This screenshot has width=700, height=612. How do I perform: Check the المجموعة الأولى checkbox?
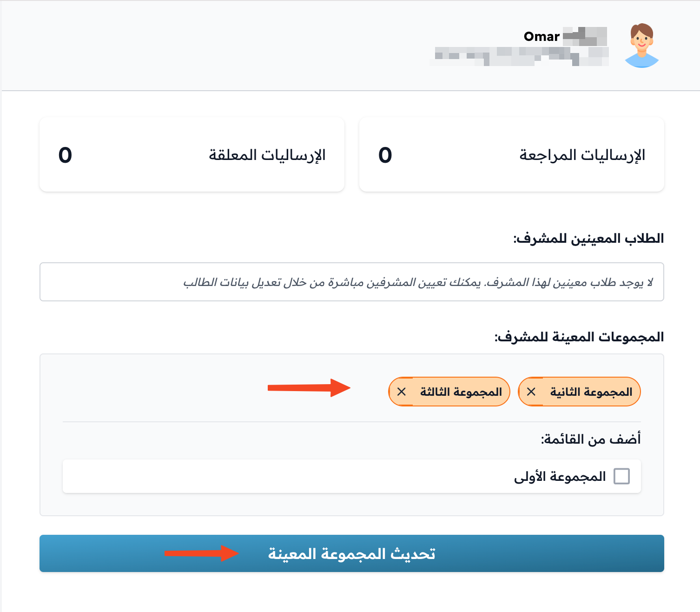click(x=621, y=476)
